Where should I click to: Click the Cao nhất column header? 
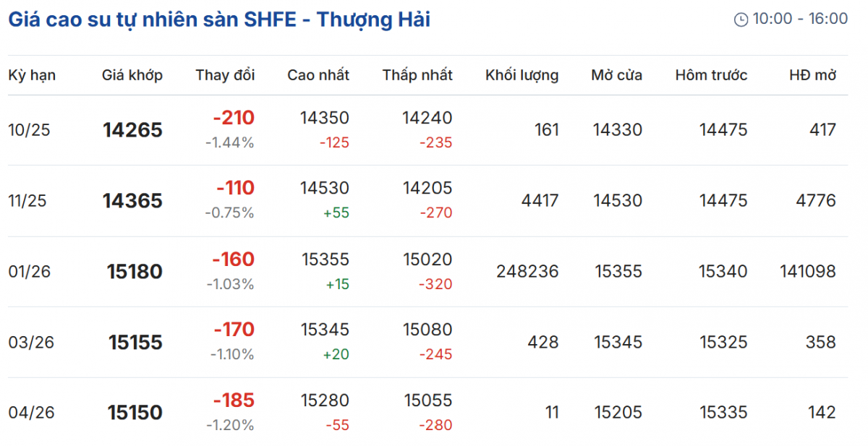(318, 75)
